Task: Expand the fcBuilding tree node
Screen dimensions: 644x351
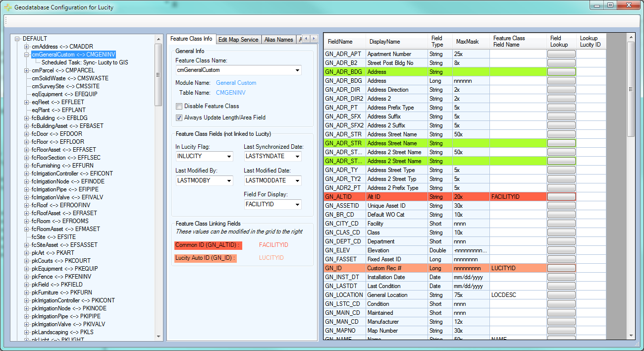Action: [26, 118]
